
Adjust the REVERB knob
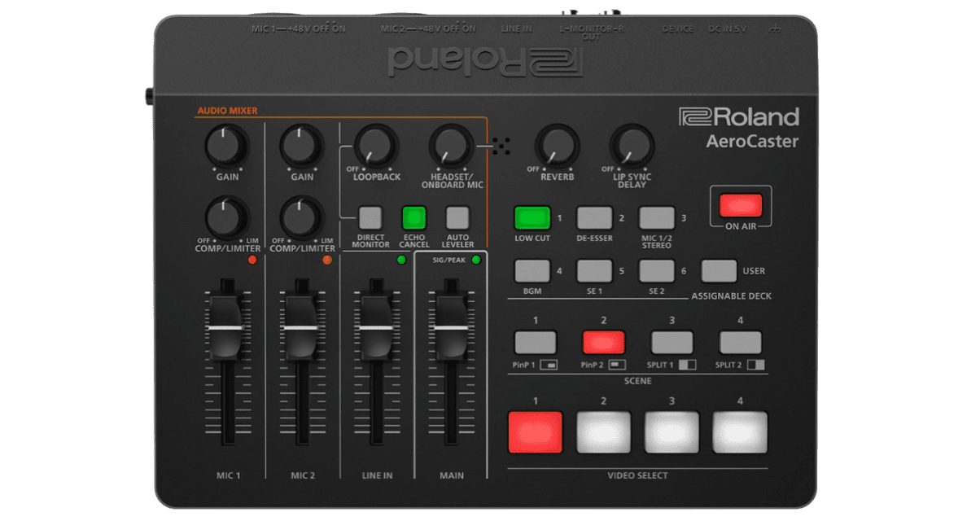coord(557,147)
